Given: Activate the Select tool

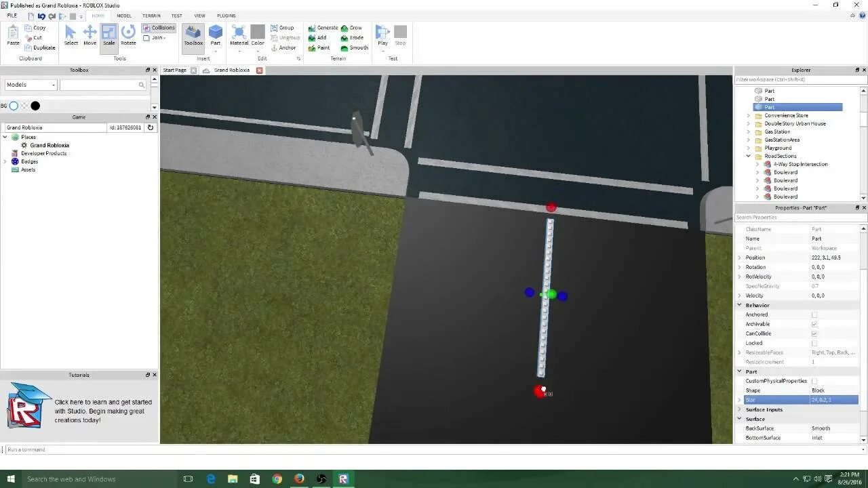Looking at the screenshot, I should [71, 35].
